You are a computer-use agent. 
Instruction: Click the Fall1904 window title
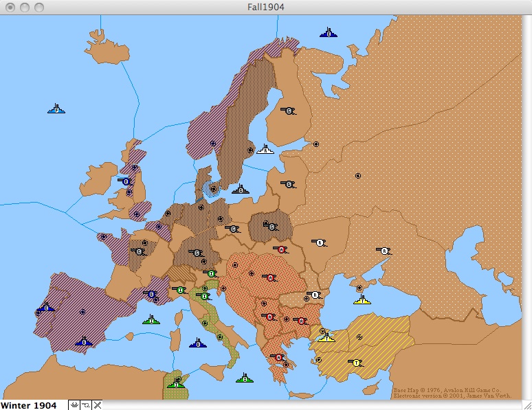(x=266, y=7)
